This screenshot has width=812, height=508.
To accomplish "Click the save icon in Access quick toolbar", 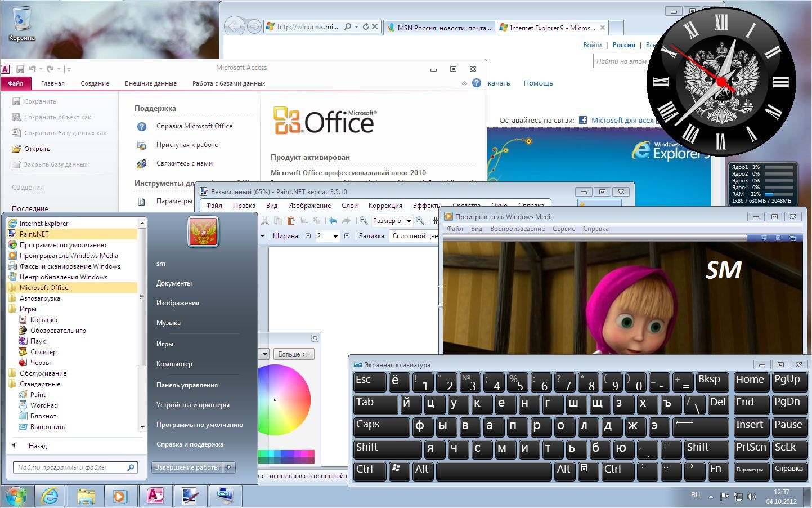I will pyautogui.click(x=20, y=69).
